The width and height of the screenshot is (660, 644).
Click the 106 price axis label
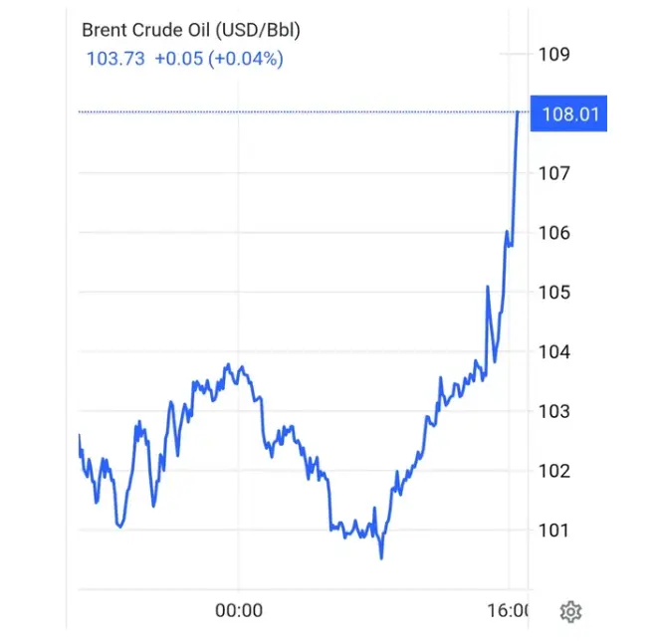pos(554,233)
